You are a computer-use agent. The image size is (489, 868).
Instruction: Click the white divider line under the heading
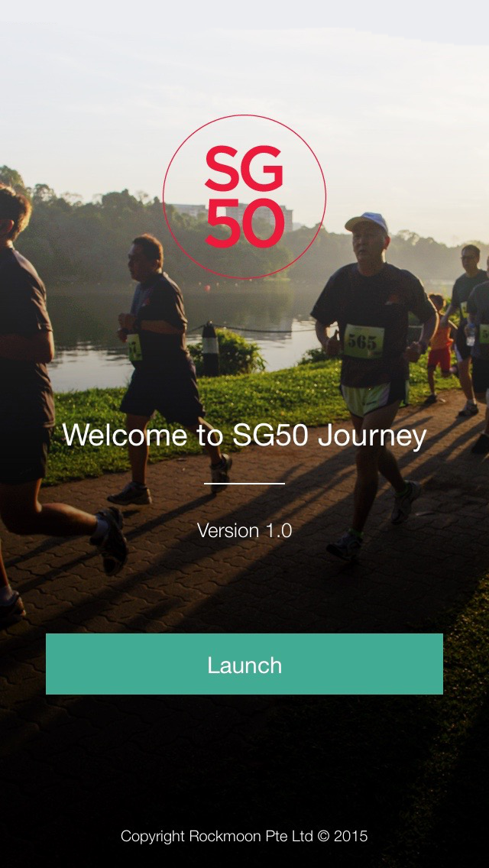[244, 483]
